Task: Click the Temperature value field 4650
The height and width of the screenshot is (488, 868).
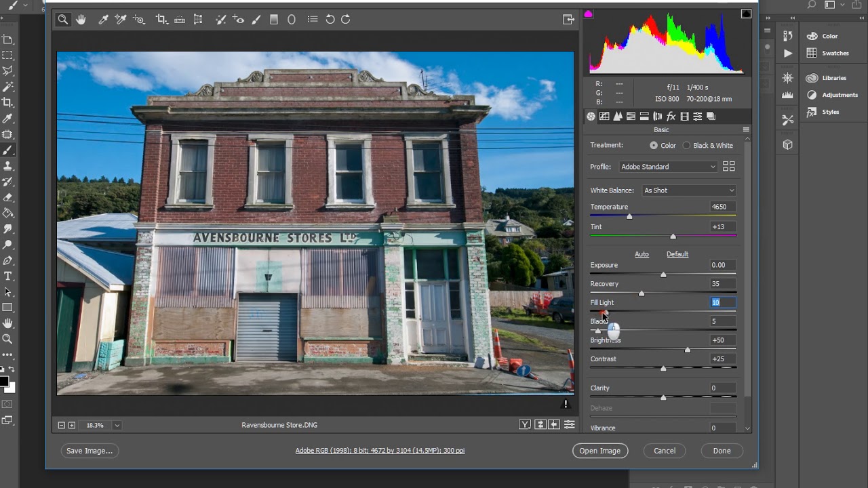Action: (723, 207)
